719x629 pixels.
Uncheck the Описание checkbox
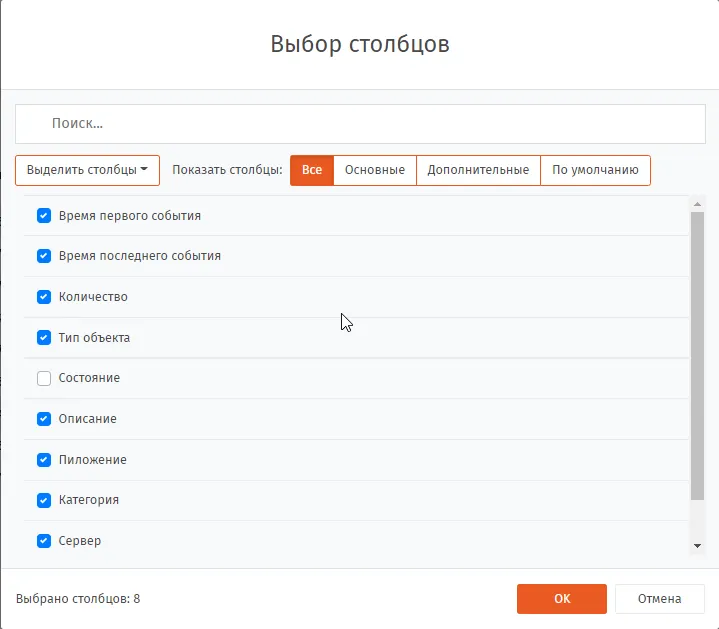tap(44, 419)
